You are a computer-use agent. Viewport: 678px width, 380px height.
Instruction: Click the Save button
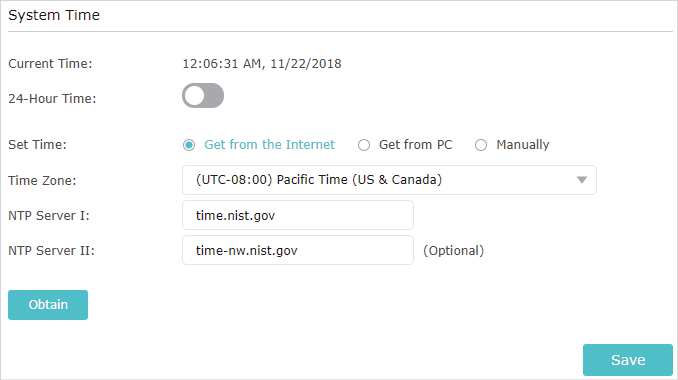[628, 360]
